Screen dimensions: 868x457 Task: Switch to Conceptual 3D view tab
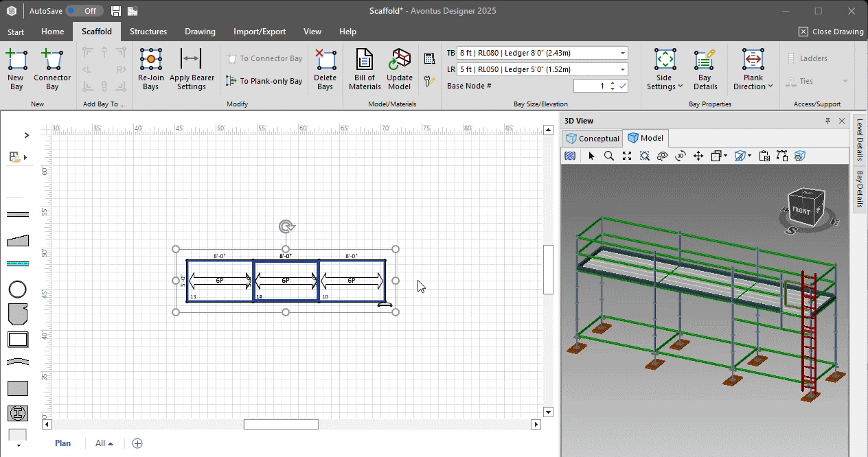click(x=592, y=138)
